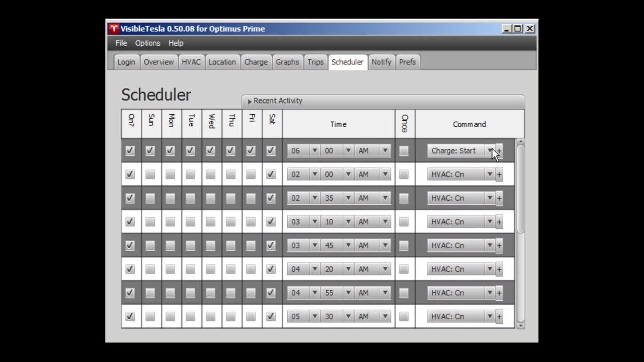Uncheck Sunday in the Charge: Start row
Viewport: 644px width, 362px height.
point(150,151)
